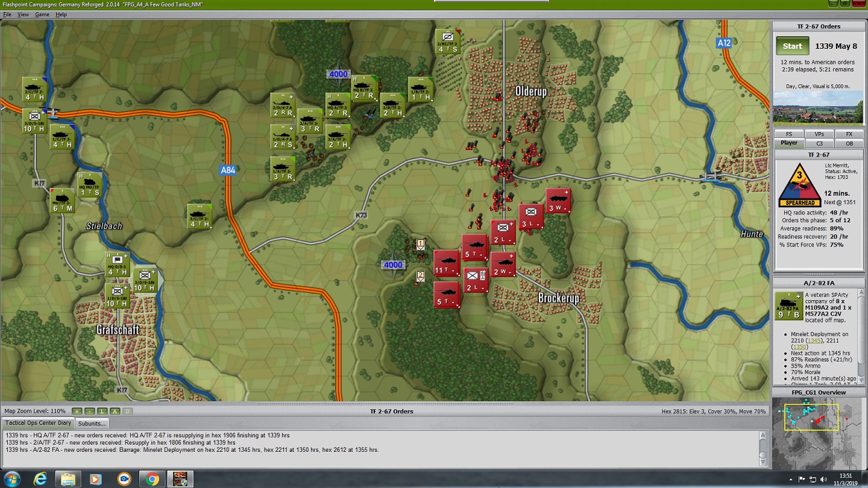Screen dimensions: 868x488
Task: Click the diary log scrollbar
Action: [x=764, y=449]
